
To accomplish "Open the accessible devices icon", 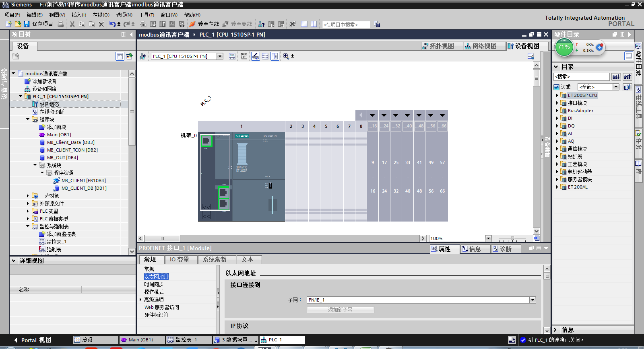I will pos(261,24).
